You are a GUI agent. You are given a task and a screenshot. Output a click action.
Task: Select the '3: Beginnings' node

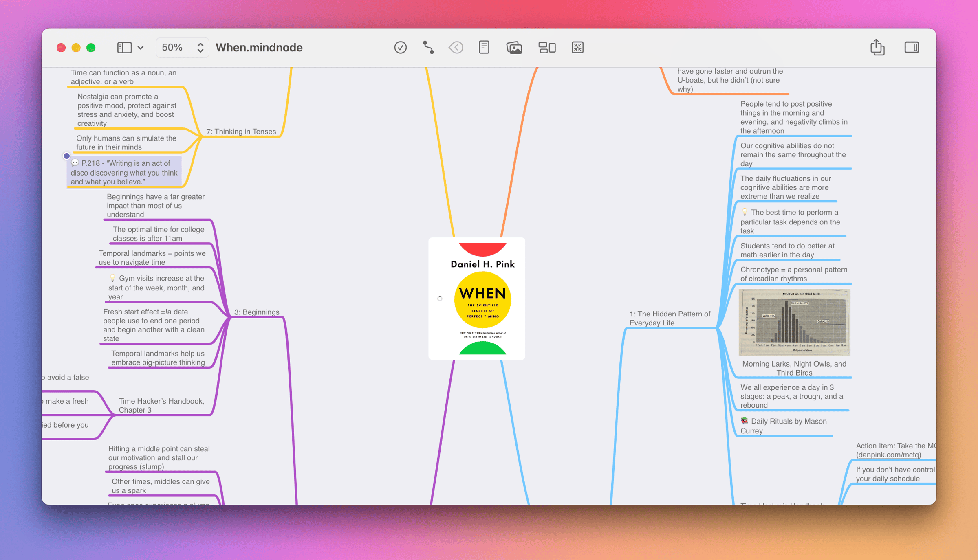point(257,312)
